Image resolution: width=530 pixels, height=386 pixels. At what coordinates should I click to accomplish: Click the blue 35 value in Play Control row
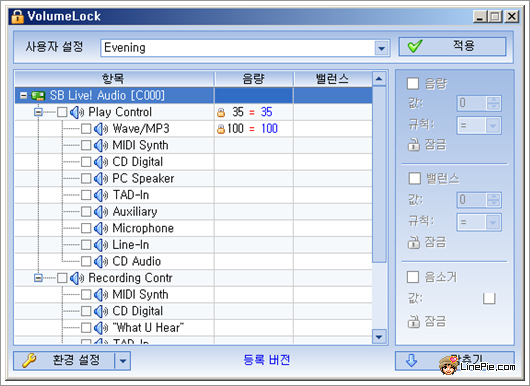[x=266, y=112]
